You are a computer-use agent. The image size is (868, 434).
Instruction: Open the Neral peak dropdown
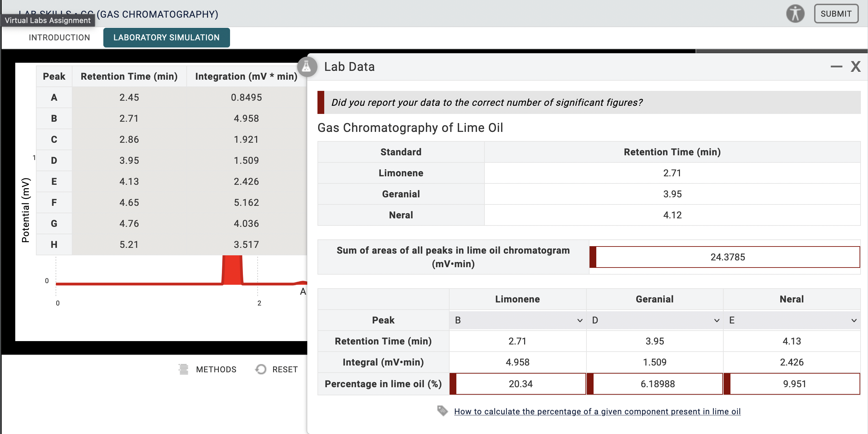791,320
